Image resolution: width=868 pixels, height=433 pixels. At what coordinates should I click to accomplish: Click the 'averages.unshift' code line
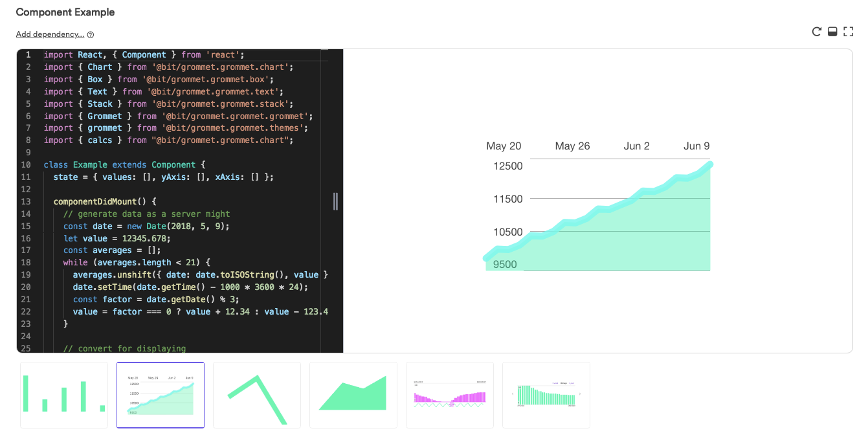[x=201, y=275]
